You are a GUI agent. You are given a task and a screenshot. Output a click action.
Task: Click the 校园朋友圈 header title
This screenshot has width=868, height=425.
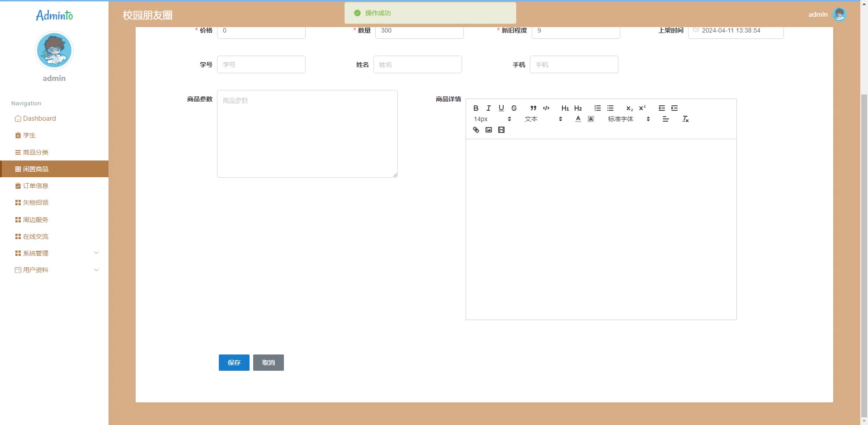pyautogui.click(x=148, y=15)
